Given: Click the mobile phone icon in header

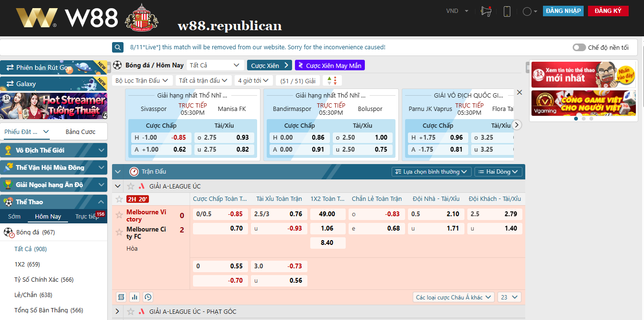Looking at the screenshot, I should click(x=507, y=11).
